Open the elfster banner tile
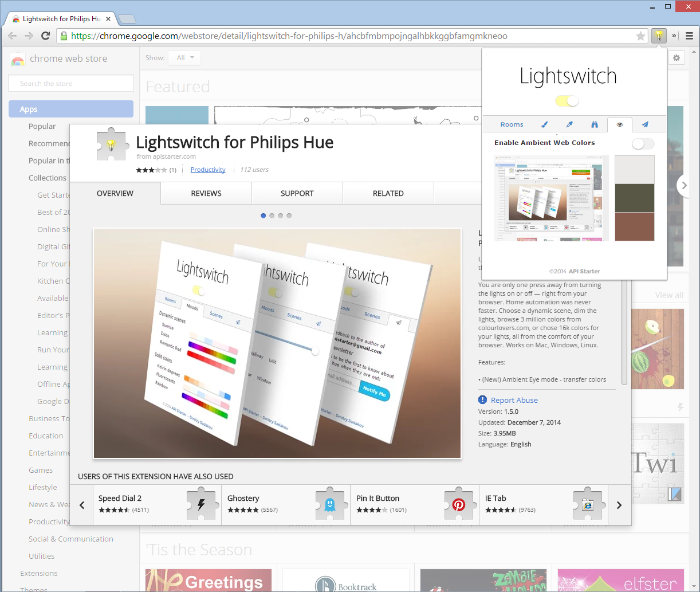Image resolution: width=700 pixels, height=592 pixels. 621,581
